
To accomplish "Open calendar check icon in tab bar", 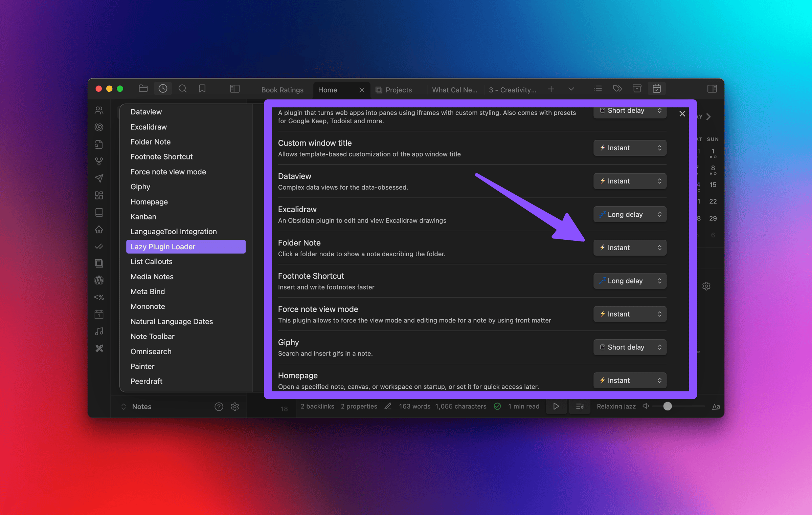I will pyautogui.click(x=657, y=89).
